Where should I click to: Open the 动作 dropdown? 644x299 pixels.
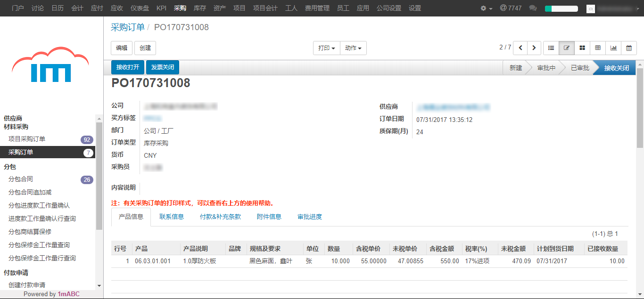(353, 48)
